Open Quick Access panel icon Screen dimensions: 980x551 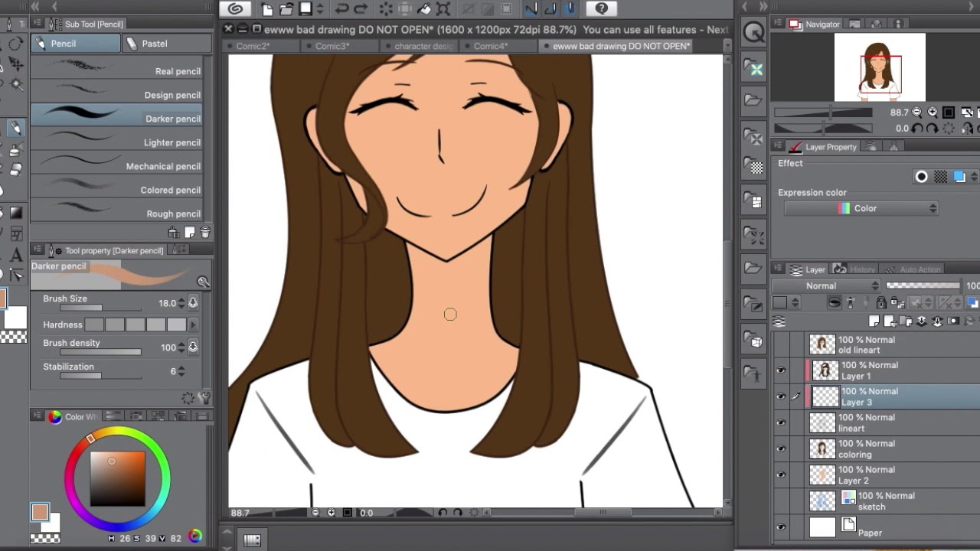[x=754, y=32]
